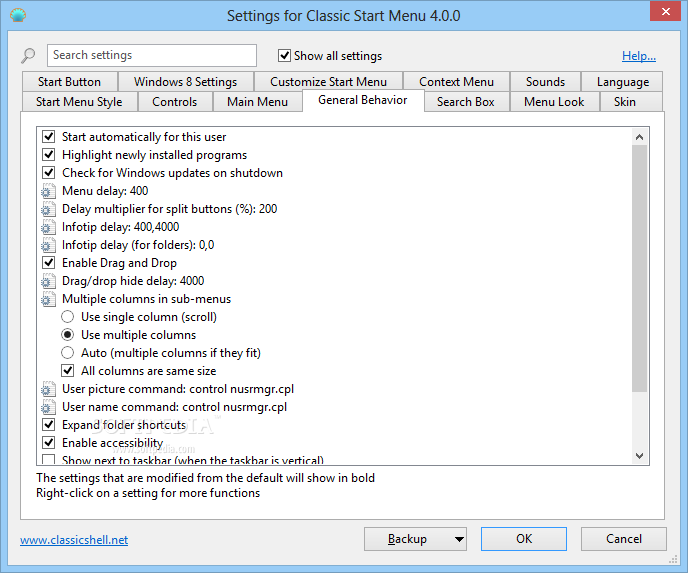This screenshot has width=688, height=573.
Task: Select User picture command: control nusrmgr.cpl row
Action: 178,389
